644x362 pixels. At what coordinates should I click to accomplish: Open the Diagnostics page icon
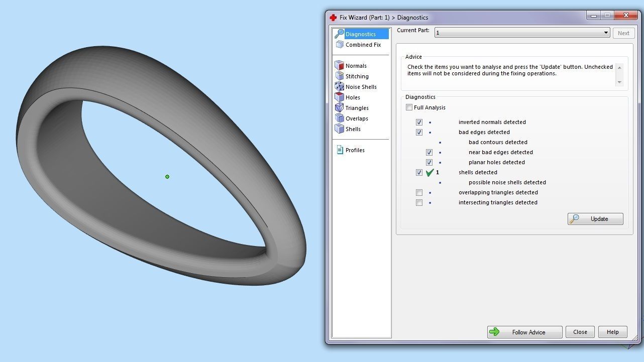tap(339, 34)
